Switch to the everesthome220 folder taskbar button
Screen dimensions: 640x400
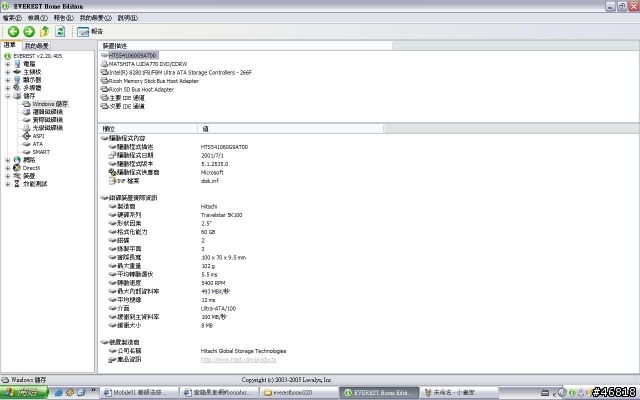pyautogui.click(x=299, y=393)
